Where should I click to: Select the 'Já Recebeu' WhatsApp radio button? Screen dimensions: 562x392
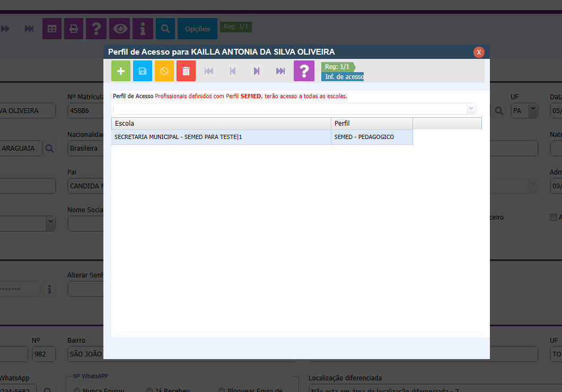coord(150,390)
